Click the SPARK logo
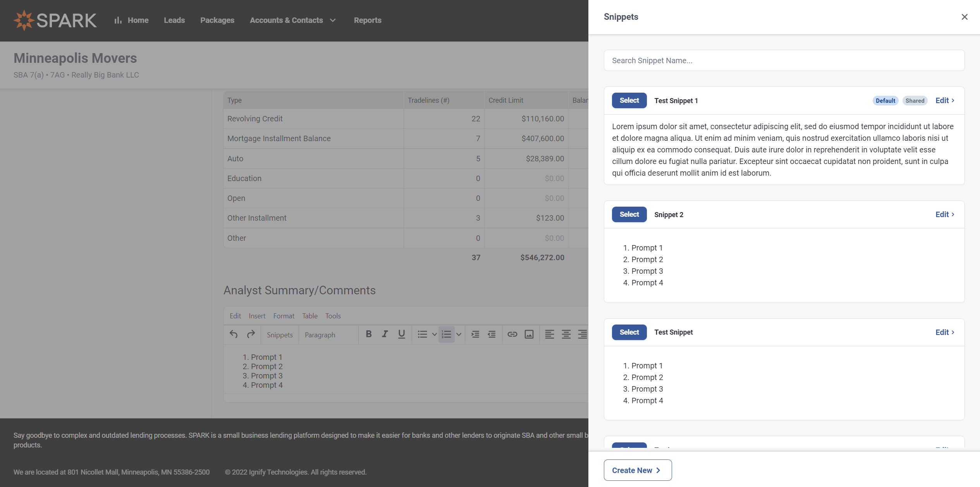This screenshot has width=980, height=487. pos(55,20)
